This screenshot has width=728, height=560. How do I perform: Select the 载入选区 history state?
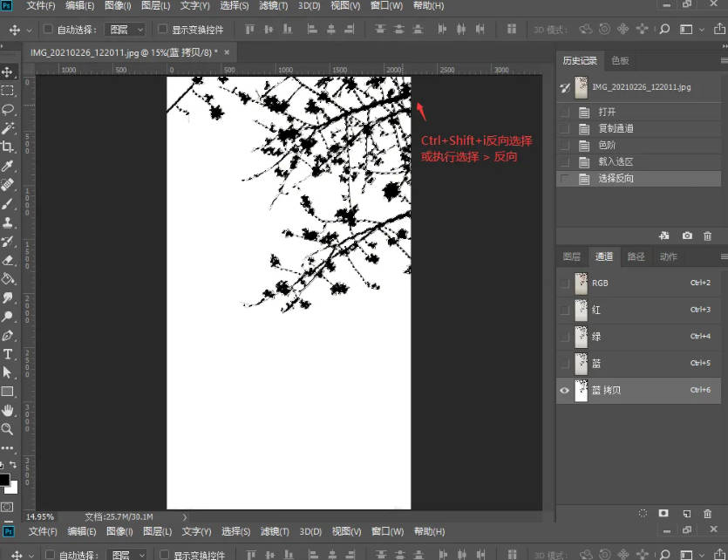(639, 161)
